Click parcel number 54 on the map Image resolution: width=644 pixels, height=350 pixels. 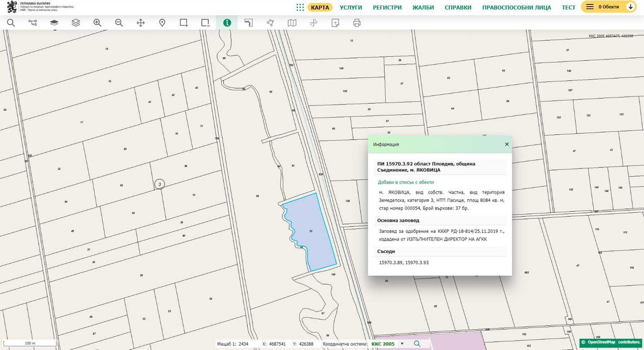tap(210, 299)
